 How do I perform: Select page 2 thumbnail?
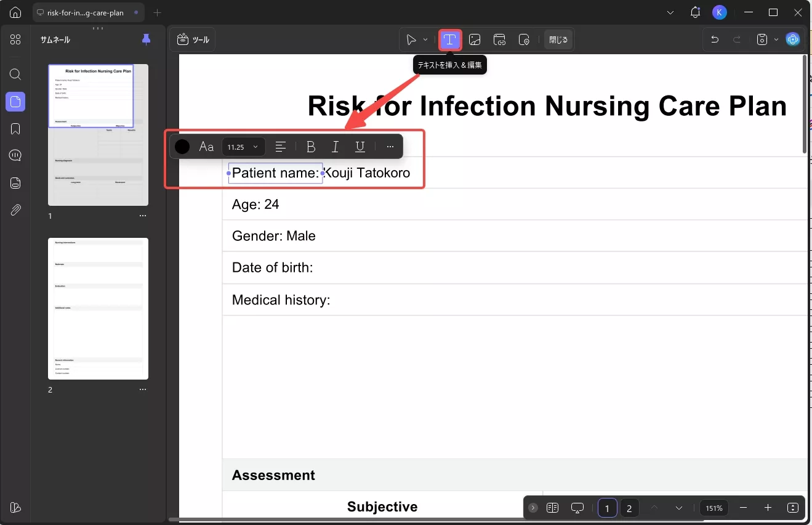tap(98, 309)
